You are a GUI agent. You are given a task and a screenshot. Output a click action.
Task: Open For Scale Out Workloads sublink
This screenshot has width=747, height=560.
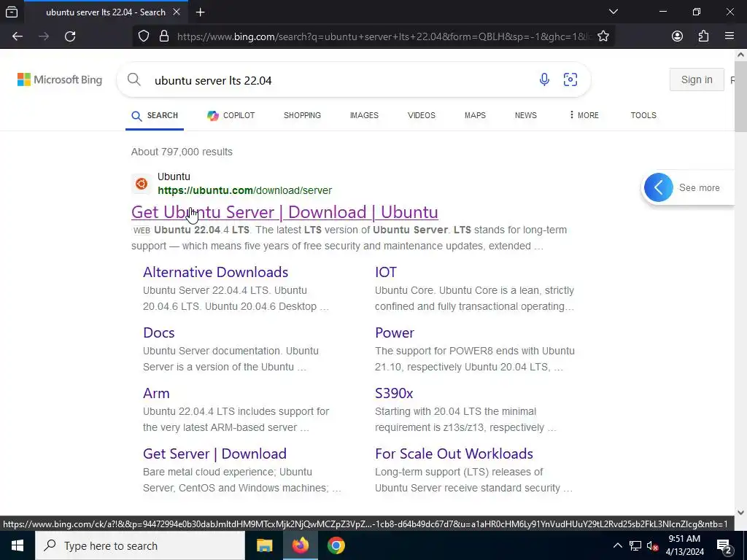(x=454, y=454)
